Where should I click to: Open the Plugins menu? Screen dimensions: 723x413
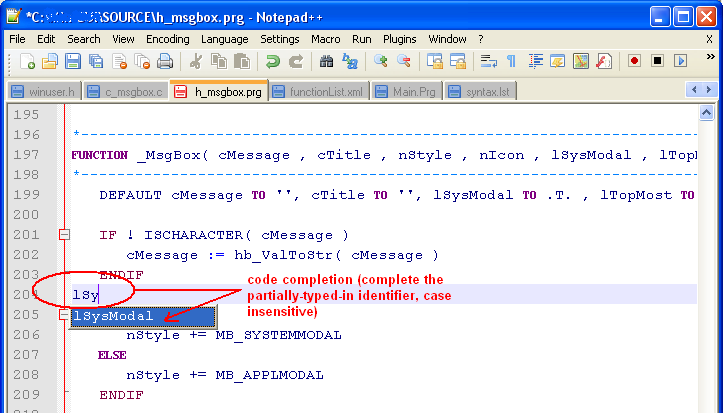pos(400,38)
